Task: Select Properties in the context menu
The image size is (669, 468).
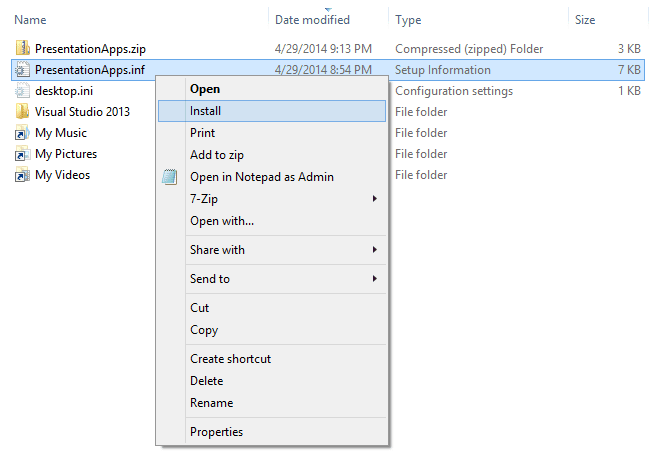Action: [x=216, y=432]
